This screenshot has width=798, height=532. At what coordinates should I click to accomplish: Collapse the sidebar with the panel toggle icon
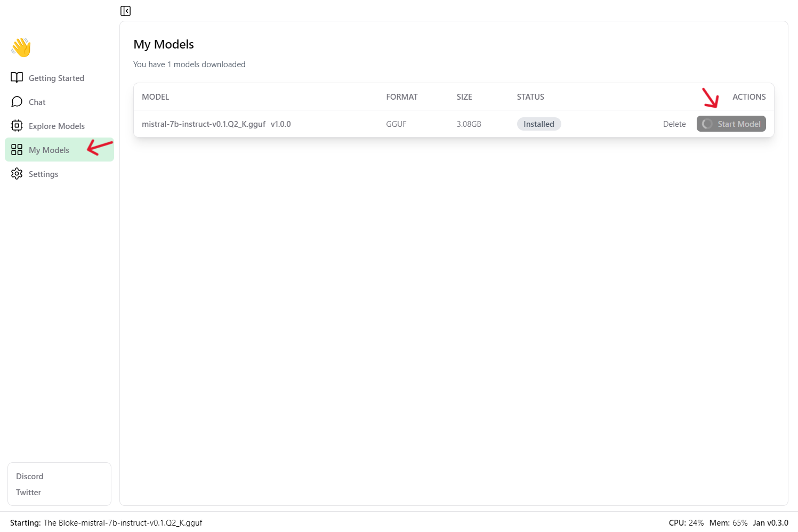click(125, 11)
